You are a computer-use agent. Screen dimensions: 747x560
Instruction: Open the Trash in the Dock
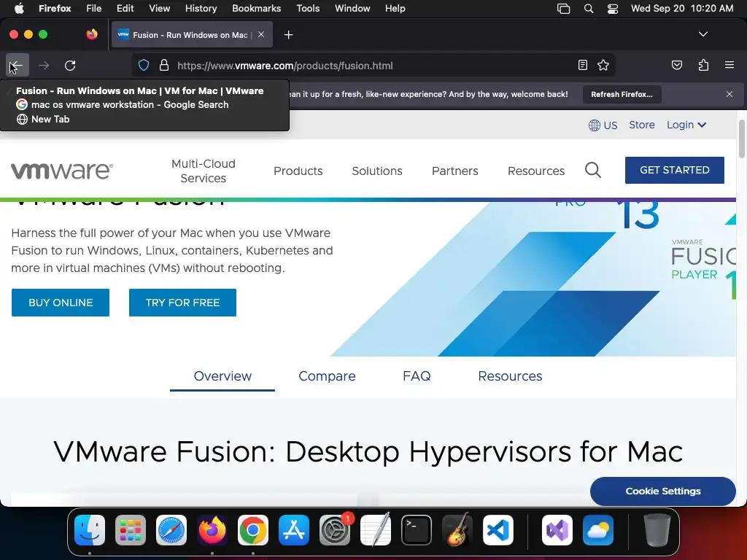click(657, 530)
